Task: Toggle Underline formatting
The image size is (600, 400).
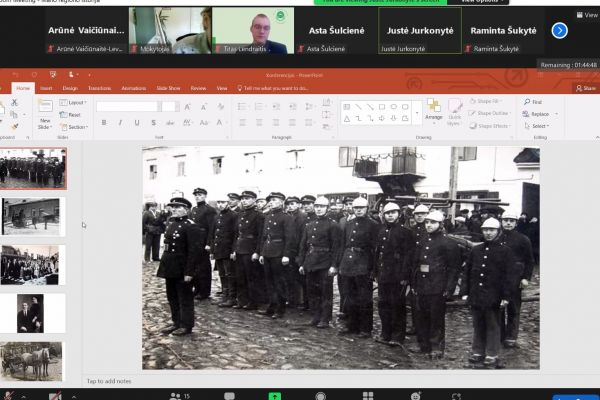Action: 137,123
